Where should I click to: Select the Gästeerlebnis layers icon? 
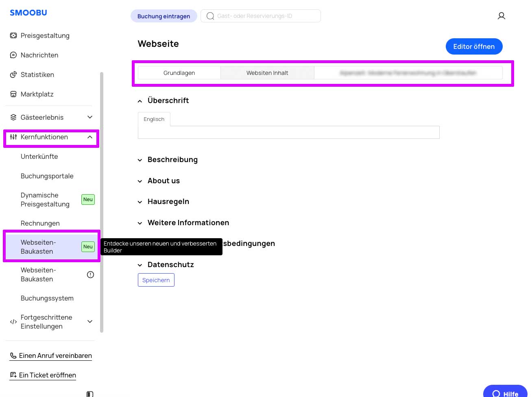coord(13,117)
